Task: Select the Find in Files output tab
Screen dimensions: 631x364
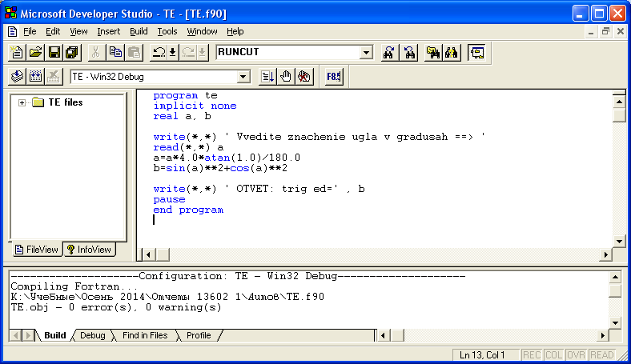Action: (145, 335)
